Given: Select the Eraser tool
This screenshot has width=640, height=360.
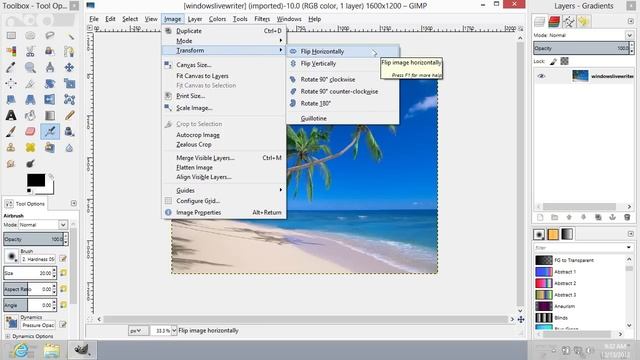Looking at the screenshot, I should coord(30,131).
